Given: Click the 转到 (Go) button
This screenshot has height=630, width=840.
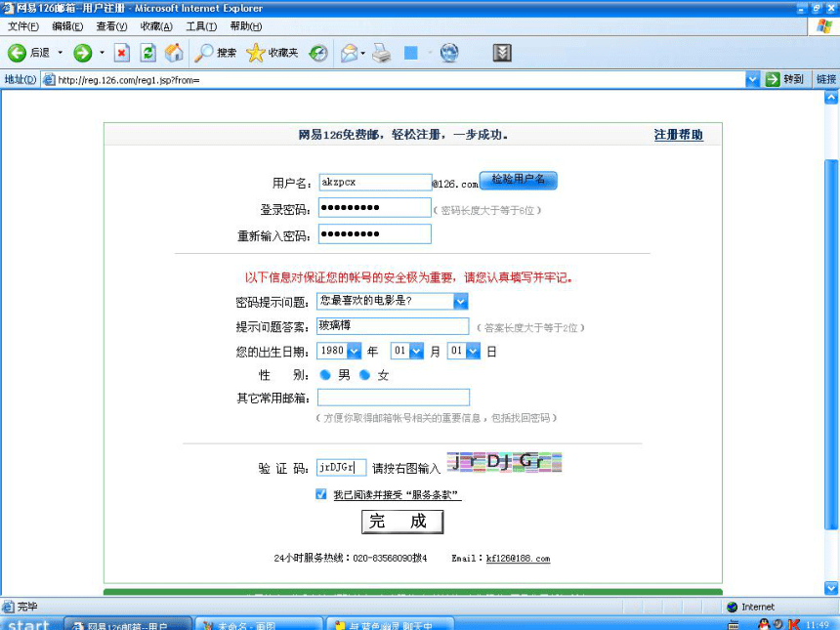Looking at the screenshot, I should tap(784, 80).
